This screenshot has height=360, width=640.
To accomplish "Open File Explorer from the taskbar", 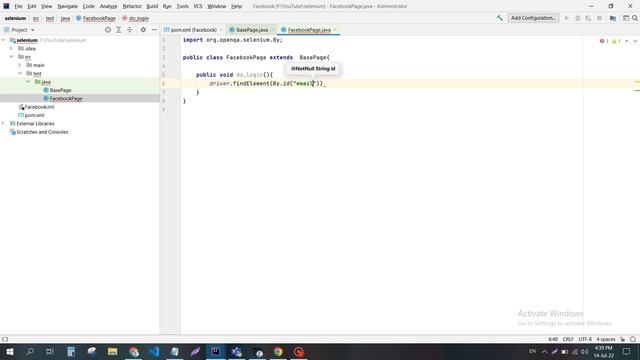I will 112,351.
